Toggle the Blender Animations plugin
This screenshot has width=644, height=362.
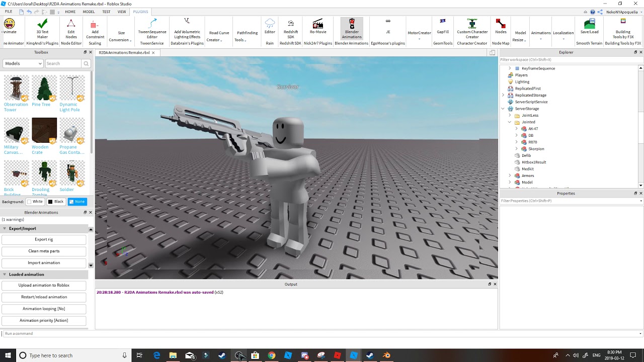pos(352,29)
